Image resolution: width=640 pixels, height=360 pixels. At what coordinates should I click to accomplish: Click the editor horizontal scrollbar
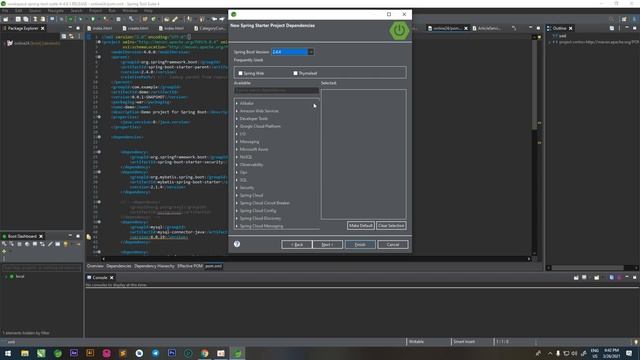(x=316, y=259)
